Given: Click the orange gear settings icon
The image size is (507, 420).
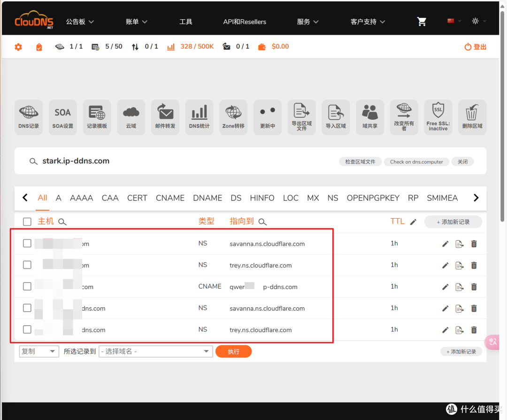Looking at the screenshot, I should click(18, 47).
